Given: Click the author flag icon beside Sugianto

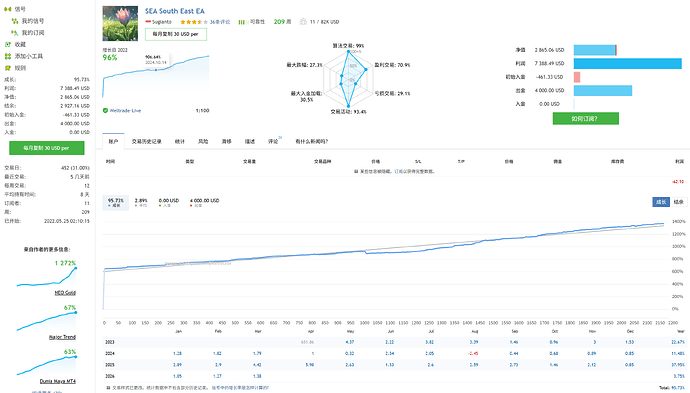Looking at the screenshot, I should (148, 22).
